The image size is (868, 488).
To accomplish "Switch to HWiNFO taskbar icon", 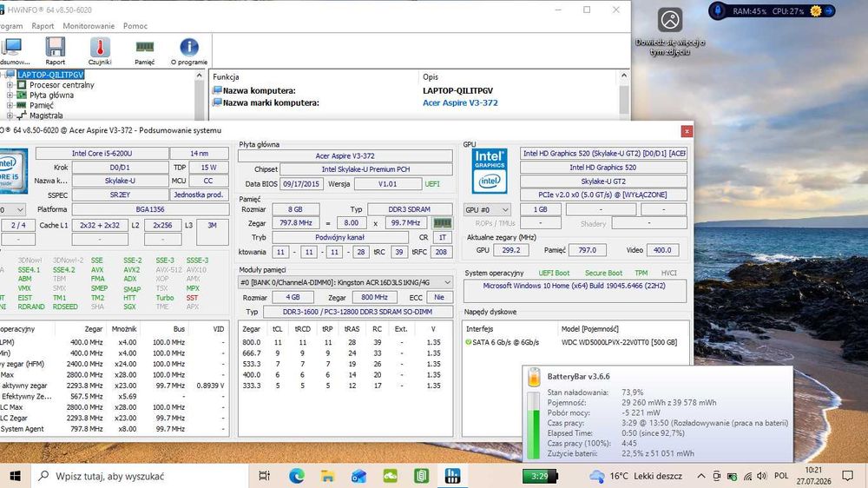I will (452, 476).
